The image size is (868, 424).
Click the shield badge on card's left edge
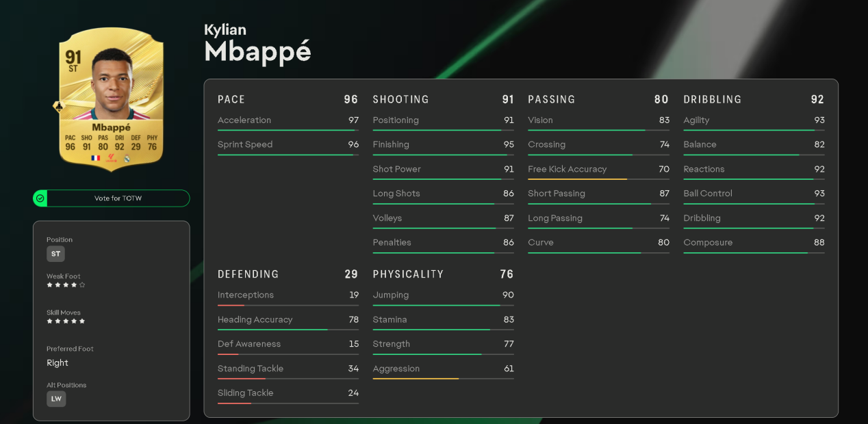[x=58, y=107]
